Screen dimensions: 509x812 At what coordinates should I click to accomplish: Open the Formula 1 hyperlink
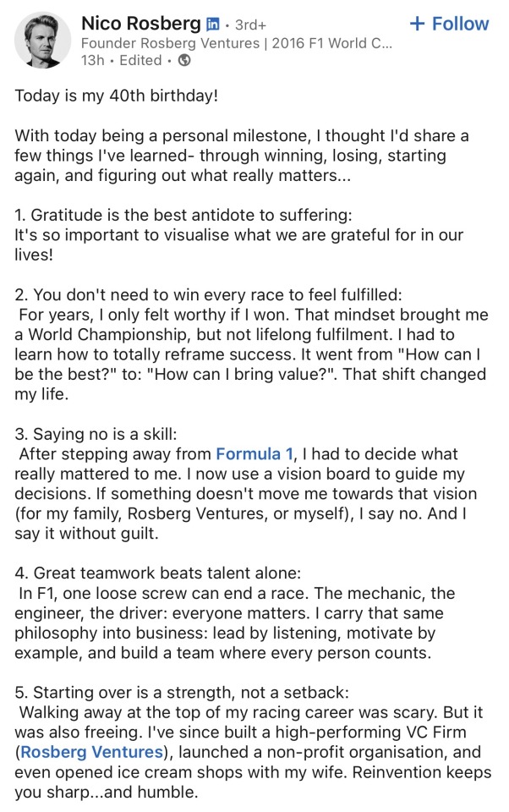tap(254, 454)
